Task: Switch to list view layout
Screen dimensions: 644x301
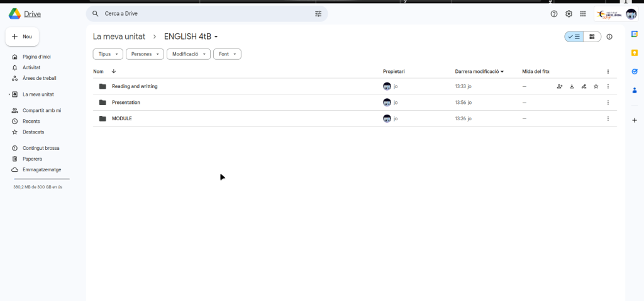Action: 574,37
